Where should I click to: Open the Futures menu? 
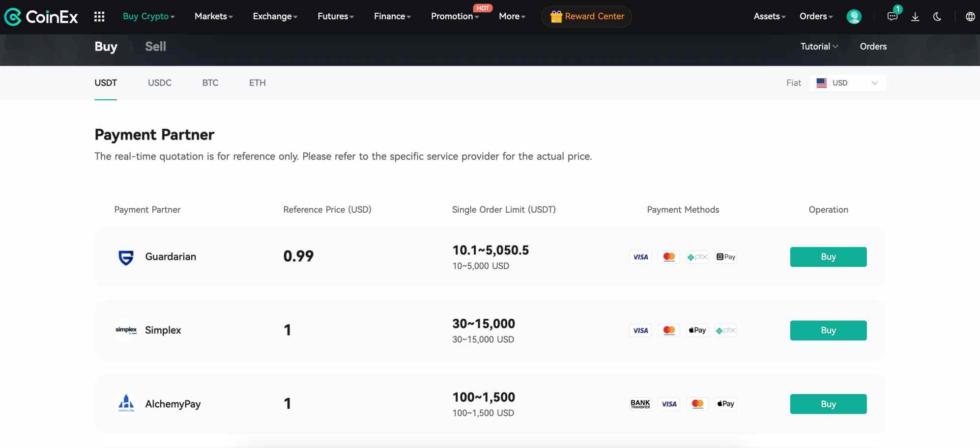(335, 16)
